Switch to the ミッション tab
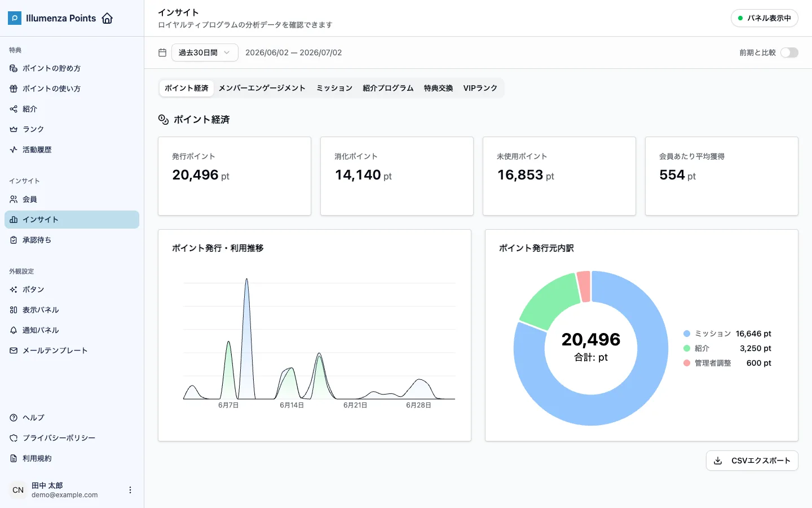This screenshot has width=812, height=508. click(334, 88)
